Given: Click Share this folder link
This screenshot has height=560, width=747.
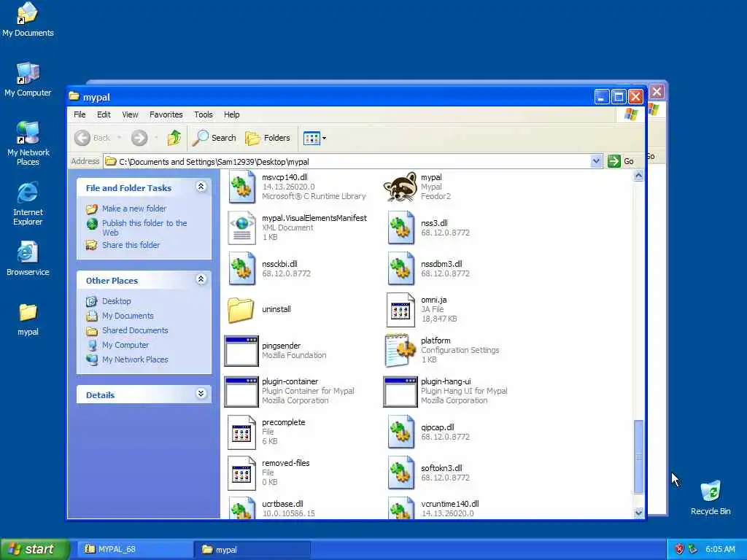Looking at the screenshot, I should [x=131, y=245].
